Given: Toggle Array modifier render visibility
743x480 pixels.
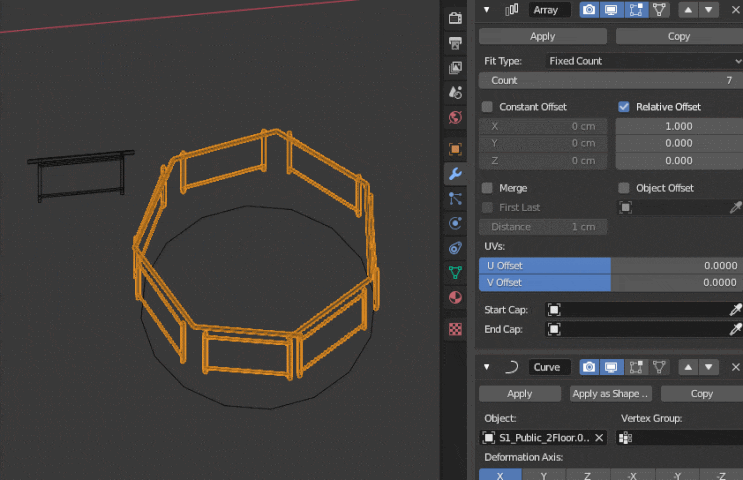Looking at the screenshot, I should (589, 10).
